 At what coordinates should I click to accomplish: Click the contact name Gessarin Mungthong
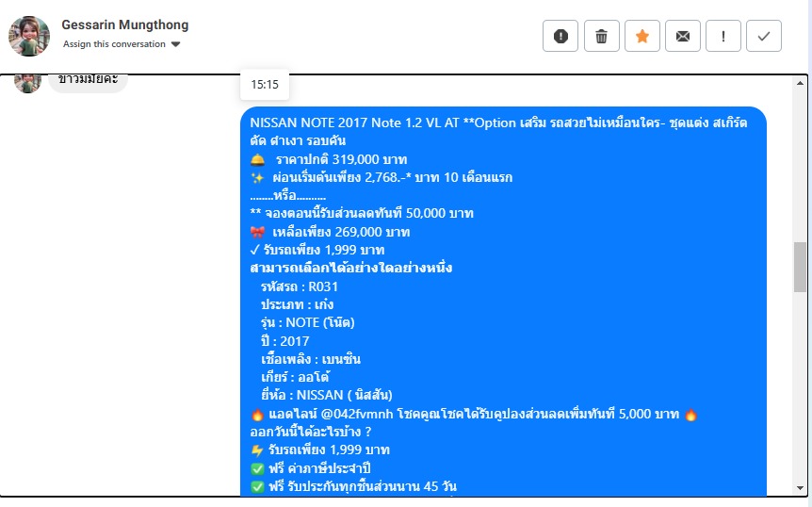(x=124, y=25)
